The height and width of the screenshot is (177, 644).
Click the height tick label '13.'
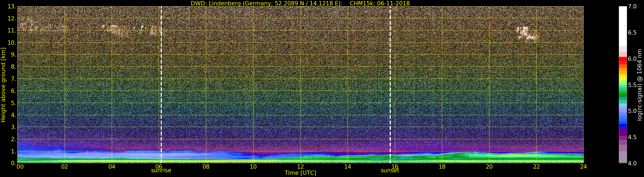click(12, 6)
